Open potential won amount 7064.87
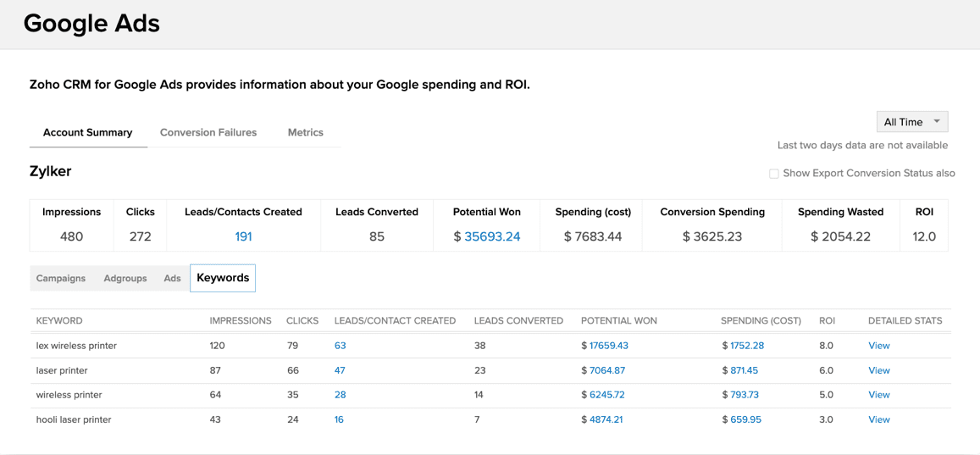Screen dimensions: 980x455 tap(606, 370)
